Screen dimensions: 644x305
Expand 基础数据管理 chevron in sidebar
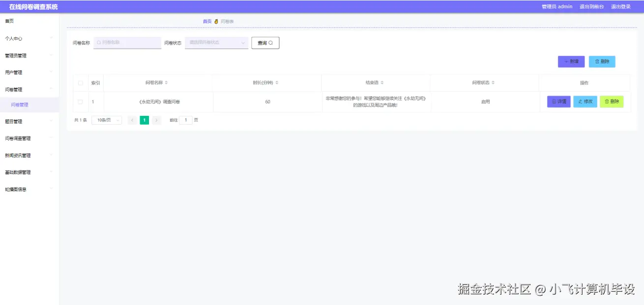point(51,172)
